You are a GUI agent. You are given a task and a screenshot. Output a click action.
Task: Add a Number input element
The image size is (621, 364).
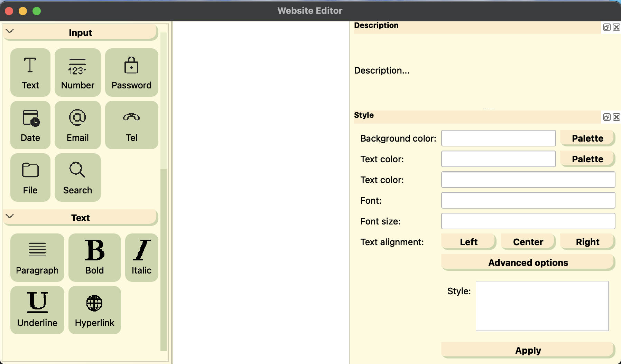[77, 73]
